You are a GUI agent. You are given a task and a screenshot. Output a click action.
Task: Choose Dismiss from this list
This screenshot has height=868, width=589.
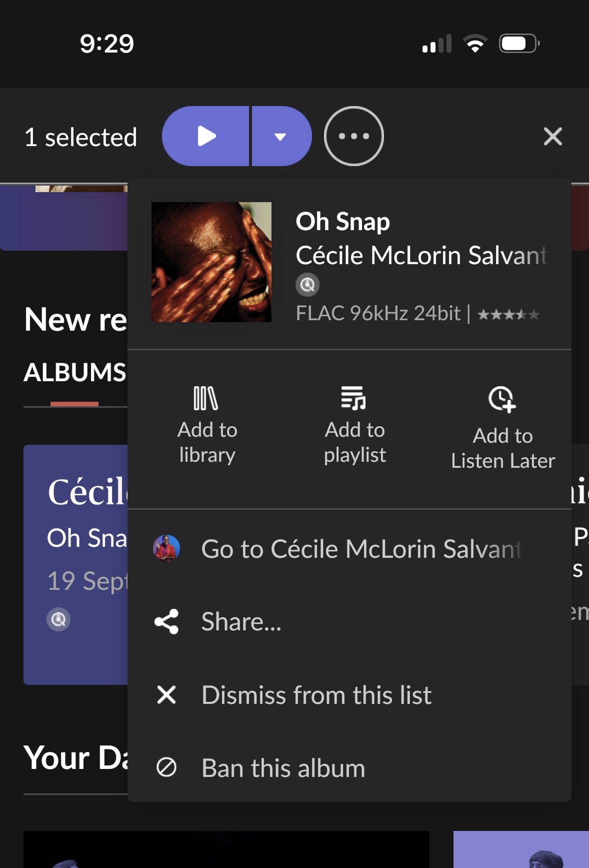point(316,695)
